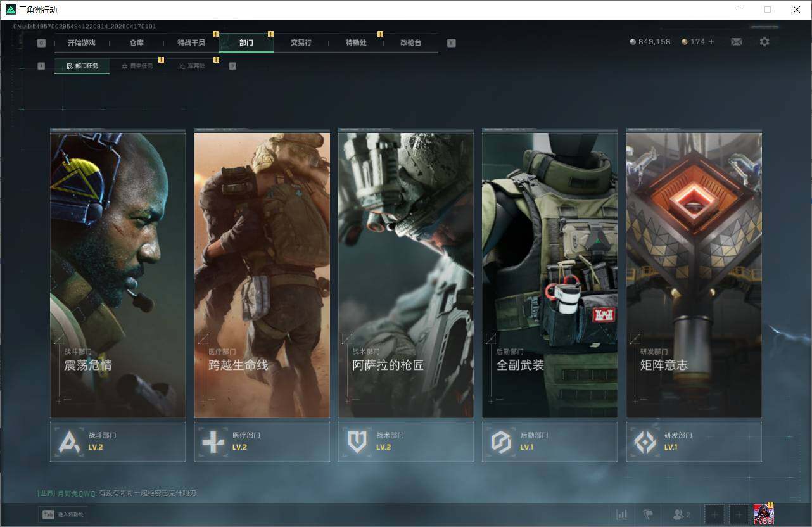Click the first empty squad plus slot
Viewport: 812px width, 527px height.
coord(715,514)
